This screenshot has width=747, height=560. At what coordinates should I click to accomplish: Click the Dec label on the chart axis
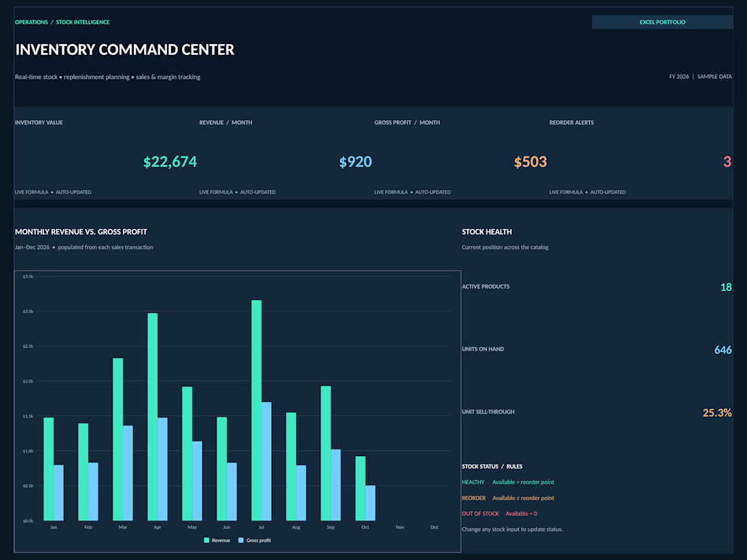point(435,527)
